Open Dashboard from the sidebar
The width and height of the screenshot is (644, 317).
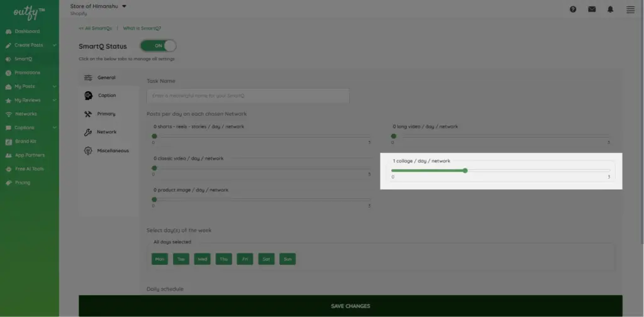pyautogui.click(x=26, y=31)
